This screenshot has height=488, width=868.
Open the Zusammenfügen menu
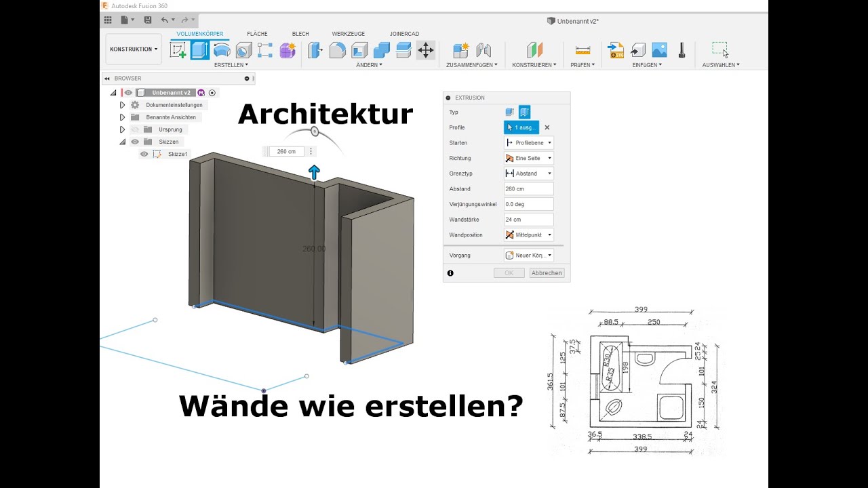(471, 65)
